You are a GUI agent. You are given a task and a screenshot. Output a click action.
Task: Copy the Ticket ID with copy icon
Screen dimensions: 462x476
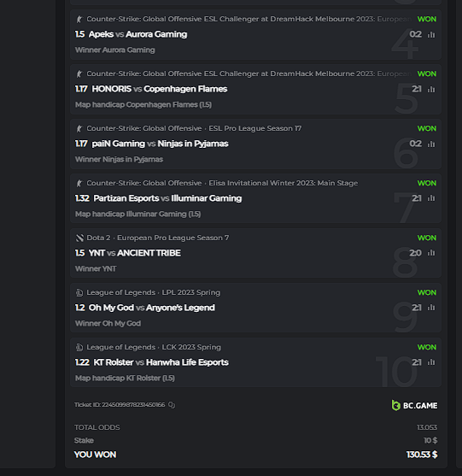172,405
